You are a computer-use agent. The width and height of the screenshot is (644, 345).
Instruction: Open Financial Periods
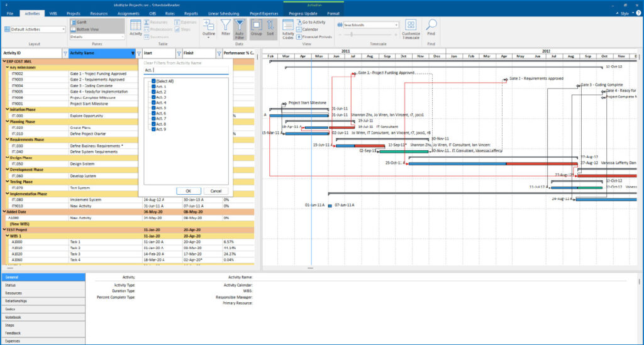click(x=314, y=36)
